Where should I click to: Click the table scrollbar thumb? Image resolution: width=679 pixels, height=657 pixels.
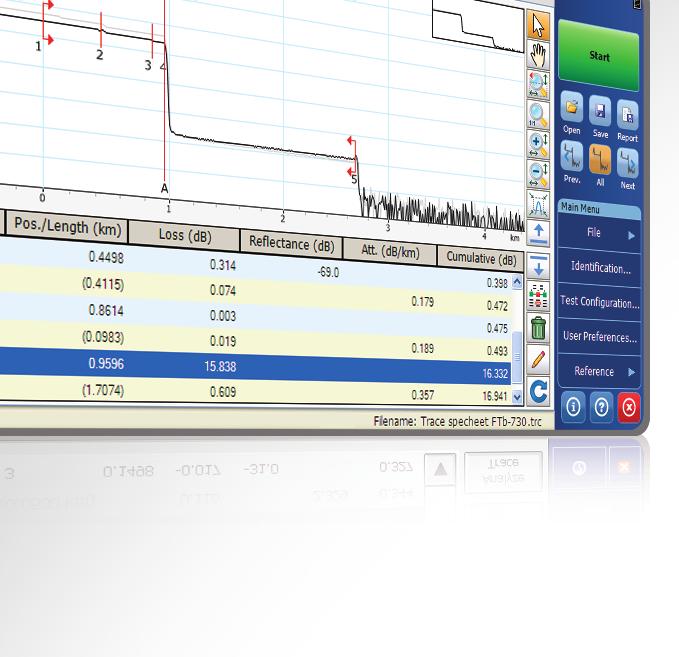(517, 356)
